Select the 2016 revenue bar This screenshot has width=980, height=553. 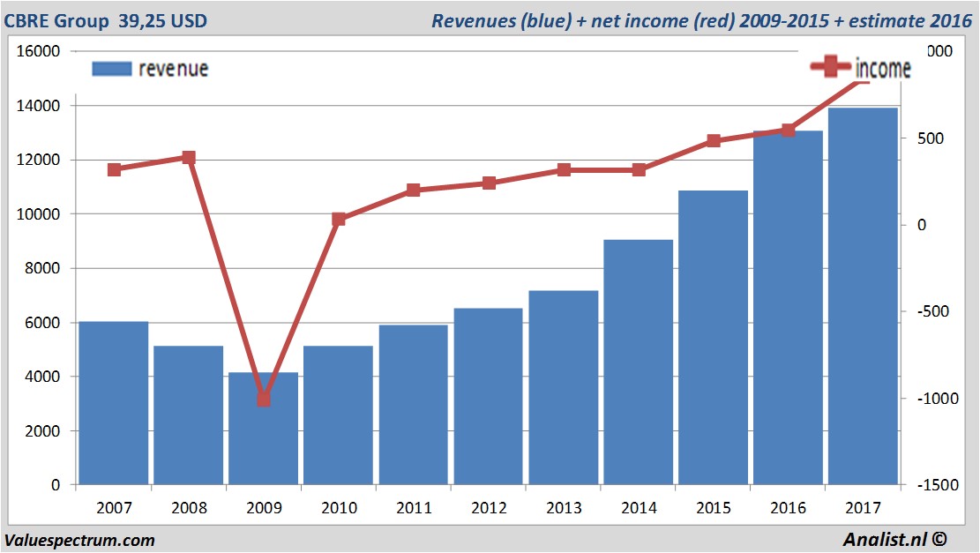tap(788, 308)
